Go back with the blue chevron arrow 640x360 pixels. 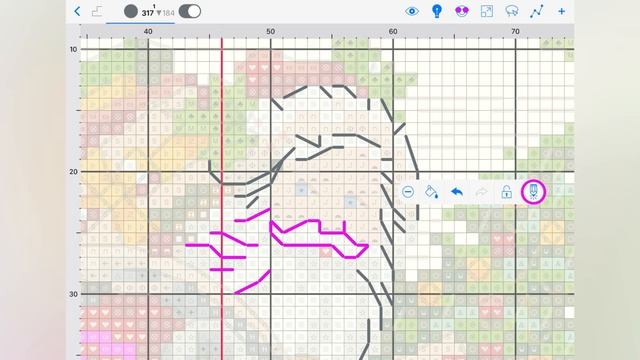(78, 11)
